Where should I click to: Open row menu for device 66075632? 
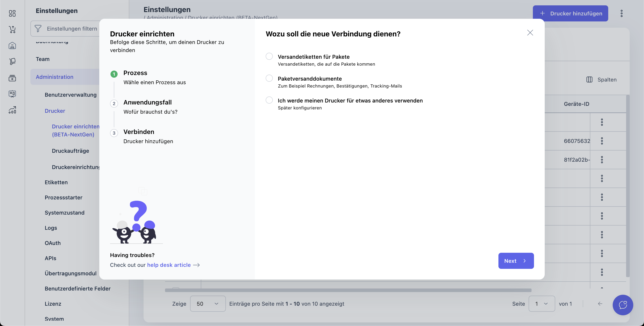(x=602, y=141)
